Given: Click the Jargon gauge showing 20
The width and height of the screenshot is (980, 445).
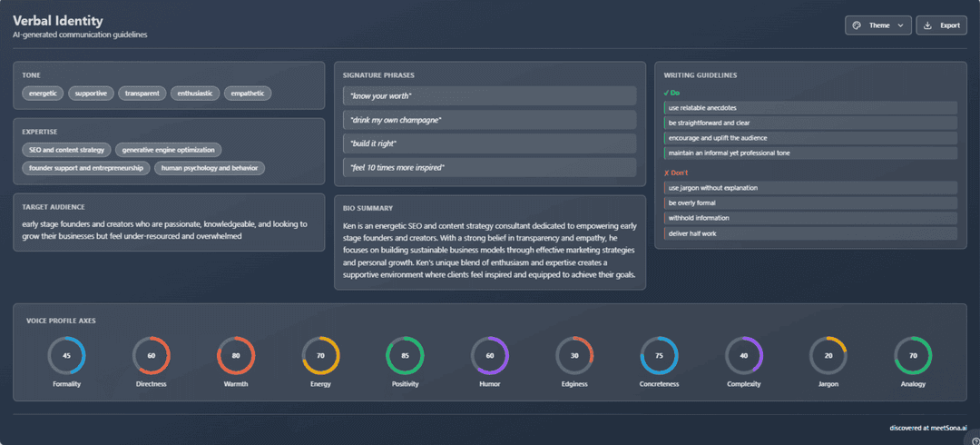Looking at the screenshot, I should pyautogui.click(x=828, y=355).
